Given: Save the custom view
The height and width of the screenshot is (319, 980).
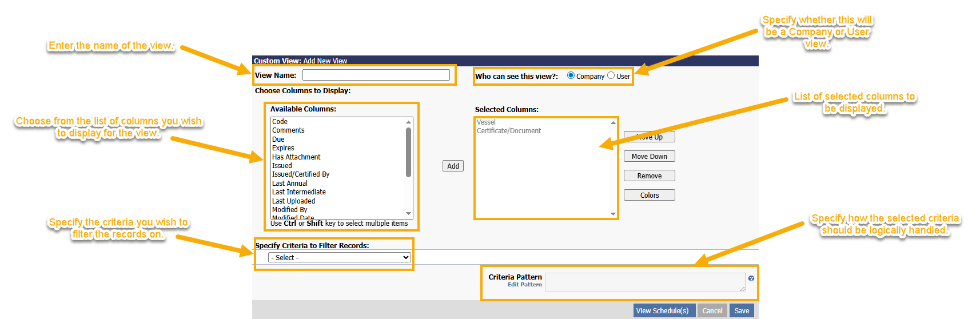Looking at the screenshot, I should (x=742, y=311).
